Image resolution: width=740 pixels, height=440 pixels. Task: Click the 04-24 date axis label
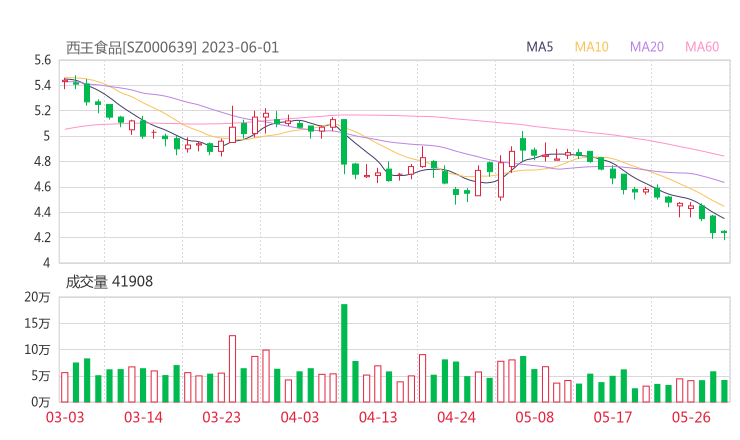click(x=456, y=417)
